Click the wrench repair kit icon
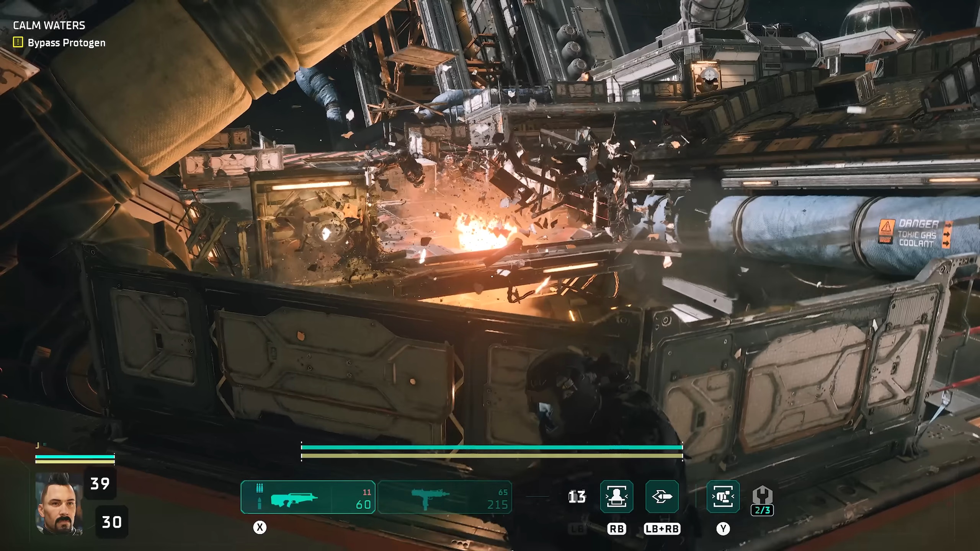Viewport: 980px width, 551px height. coord(762,495)
